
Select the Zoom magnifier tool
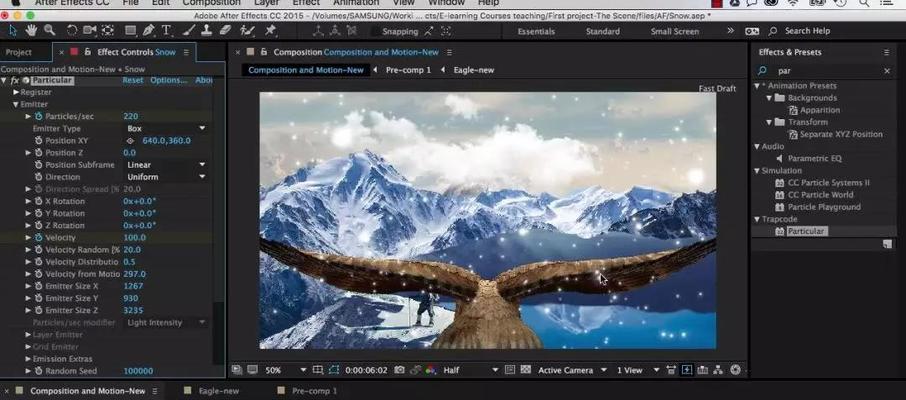(x=50, y=30)
